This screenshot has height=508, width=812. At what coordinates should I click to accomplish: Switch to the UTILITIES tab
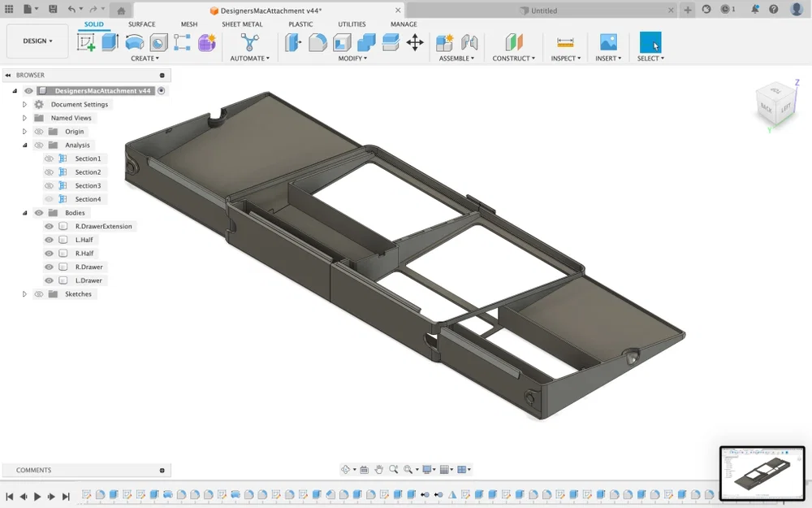click(x=352, y=24)
